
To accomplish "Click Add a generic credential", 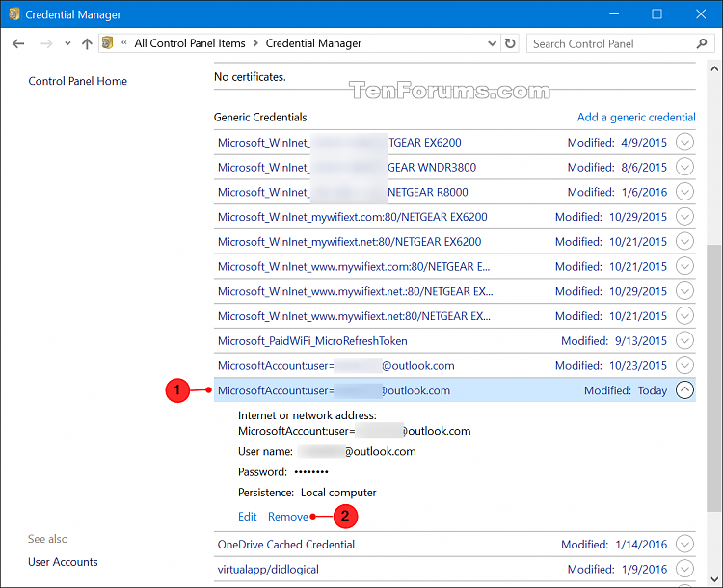I will [x=636, y=118].
